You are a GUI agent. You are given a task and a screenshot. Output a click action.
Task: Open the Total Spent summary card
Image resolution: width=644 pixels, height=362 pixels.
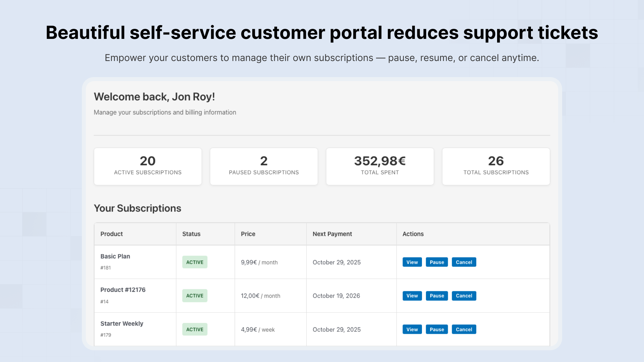(x=380, y=166)
